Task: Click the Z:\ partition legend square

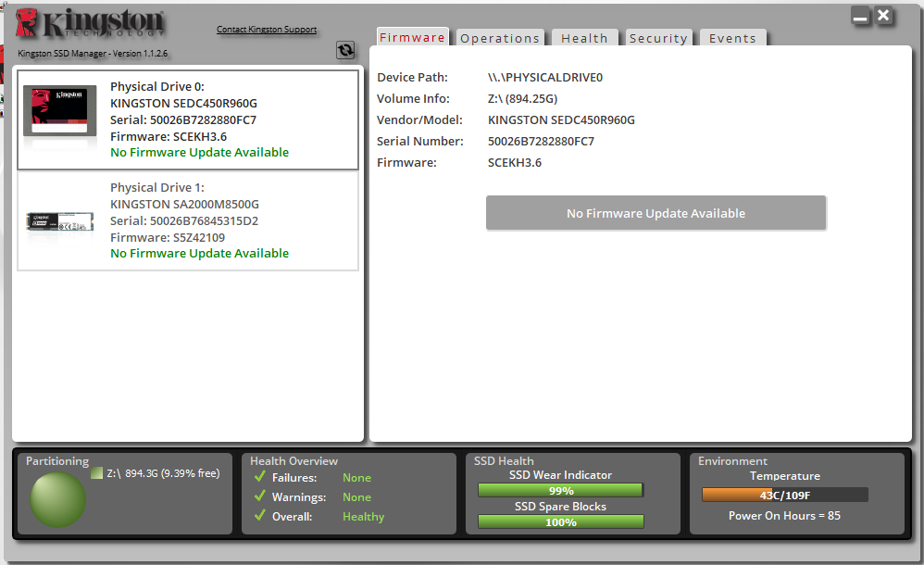Action: click(x=96, y=473)
